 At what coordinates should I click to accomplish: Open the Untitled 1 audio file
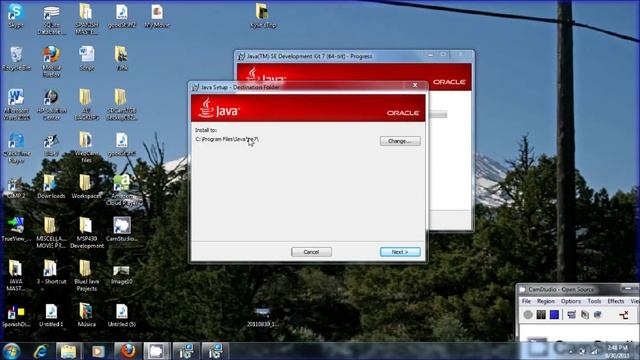pyautogui.click(x=51, y=315)
